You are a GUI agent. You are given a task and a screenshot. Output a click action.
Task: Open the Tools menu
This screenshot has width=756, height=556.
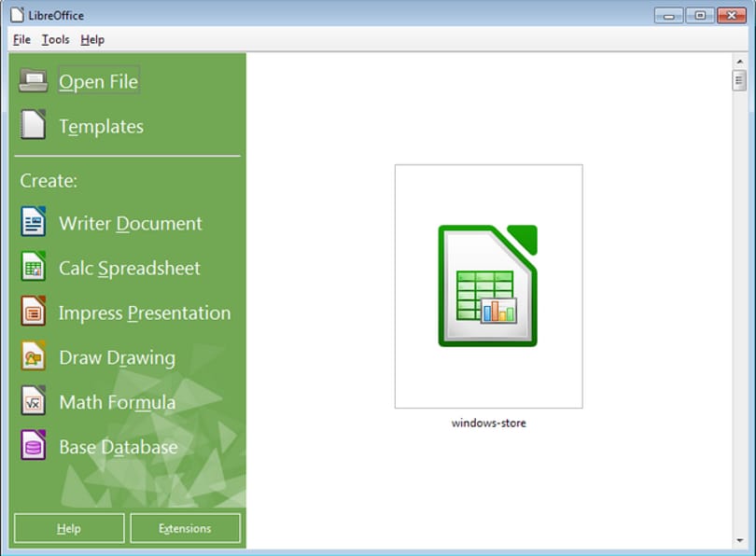(x=55, y=39)
